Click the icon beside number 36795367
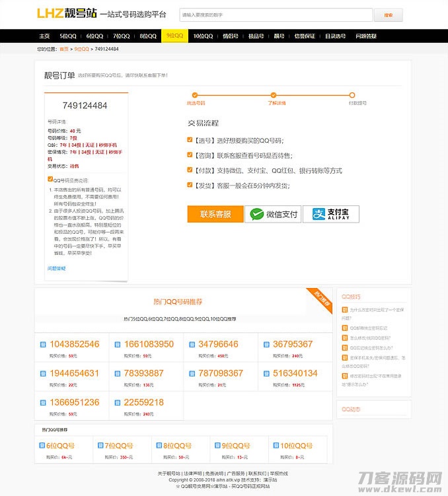This screenshot has width=448, height=496. [267, 345]
